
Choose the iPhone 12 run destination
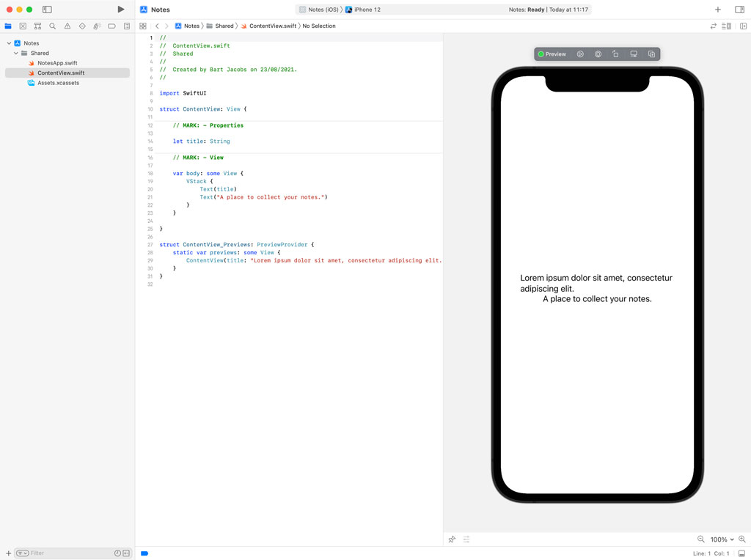[363, 10]
